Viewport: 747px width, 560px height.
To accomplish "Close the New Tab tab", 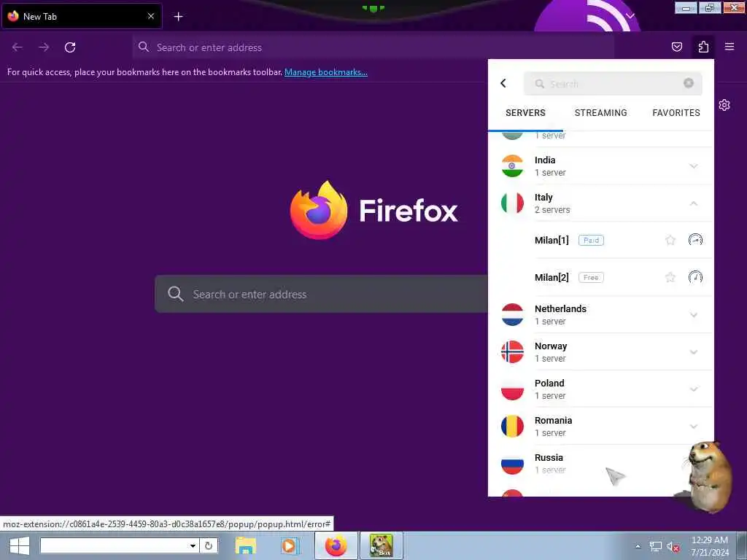I will tap(151, 16).
